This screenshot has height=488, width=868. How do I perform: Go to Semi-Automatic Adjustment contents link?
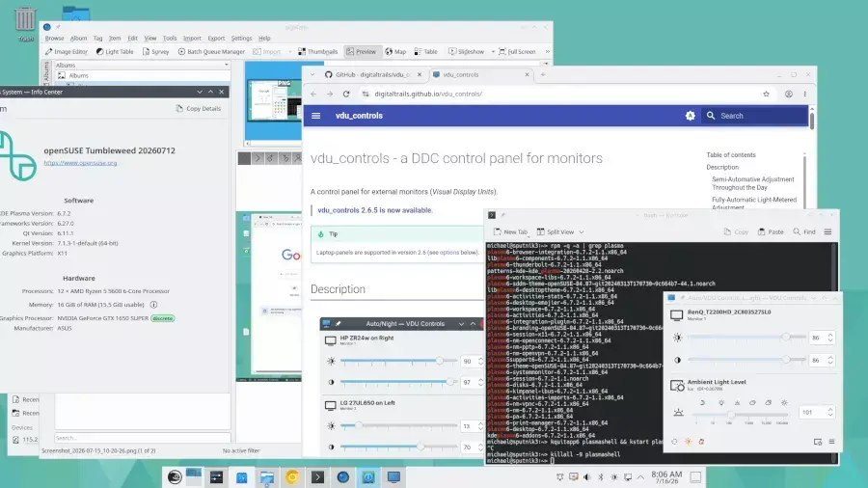[x=753, y=183]
